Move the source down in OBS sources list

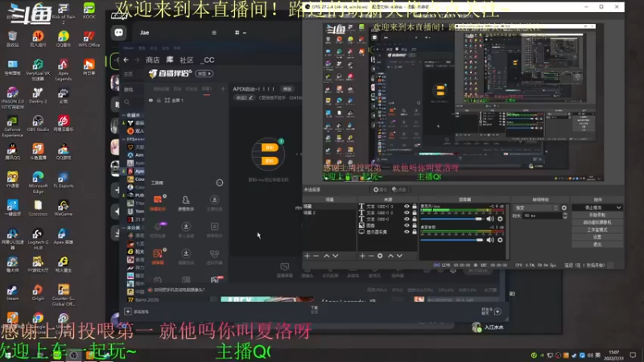coord(399,256)
